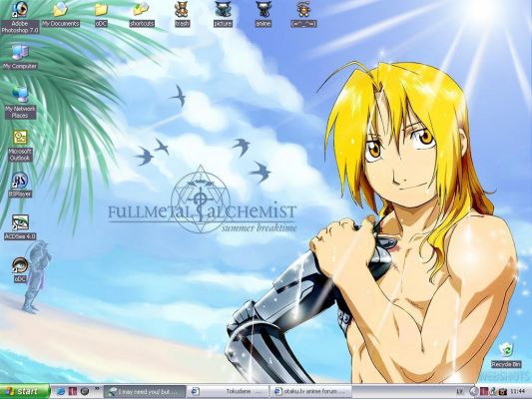Click the round gray system tray icon
This screenshot has height=399, width=532.
point(474,392)
